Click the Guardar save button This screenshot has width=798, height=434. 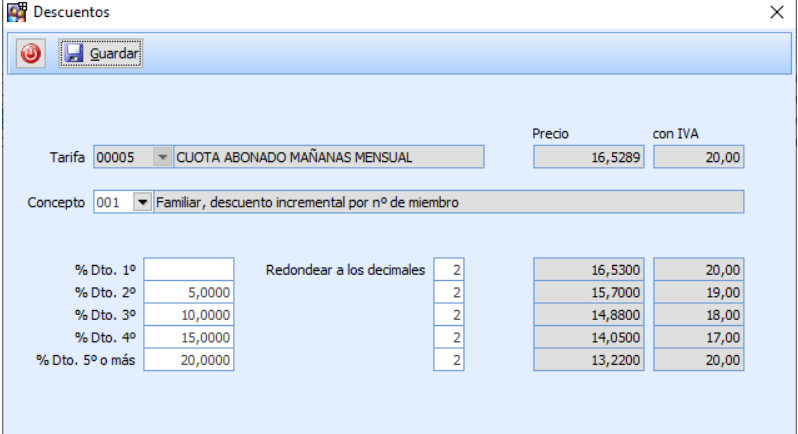pyautogui.click(x=100, y=53)
